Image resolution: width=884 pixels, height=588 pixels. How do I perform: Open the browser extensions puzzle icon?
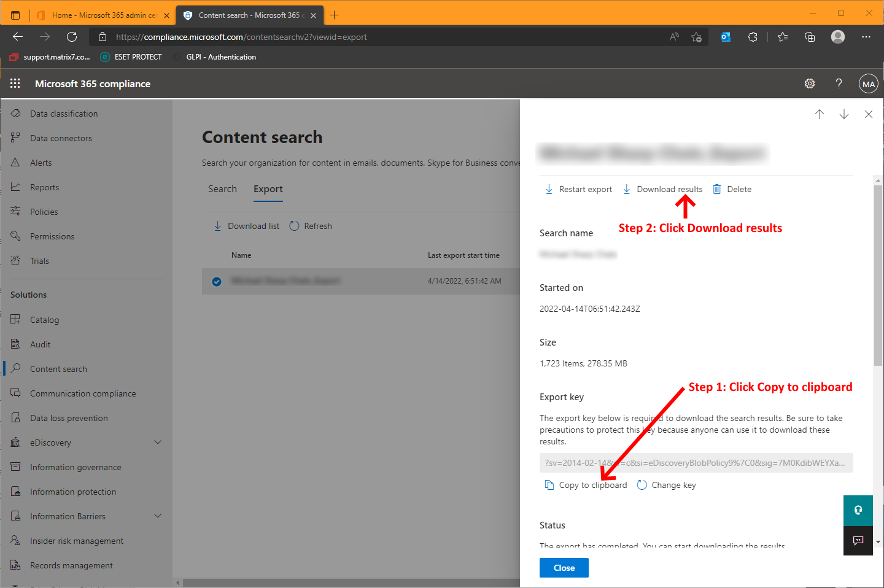tap(753, 37)
